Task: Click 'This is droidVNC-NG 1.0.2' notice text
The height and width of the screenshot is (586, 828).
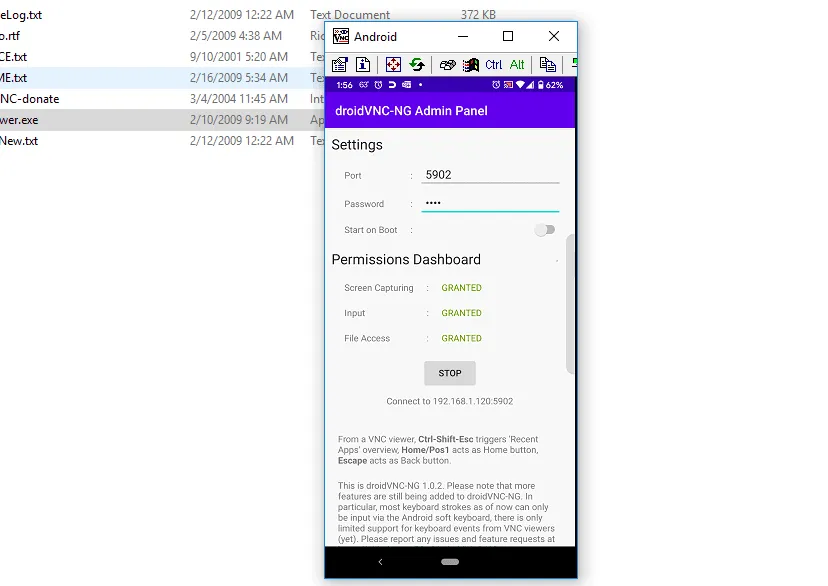Action: coord(446,512)
